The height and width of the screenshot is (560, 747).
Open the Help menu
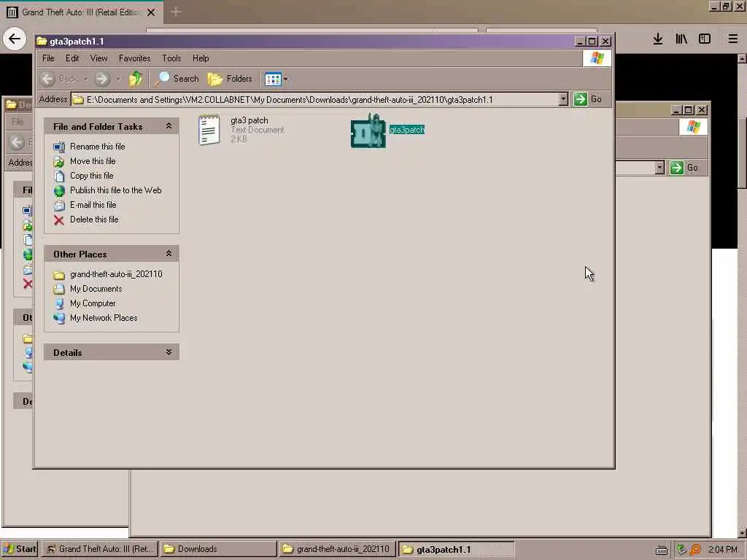click(x=201, y=58)
